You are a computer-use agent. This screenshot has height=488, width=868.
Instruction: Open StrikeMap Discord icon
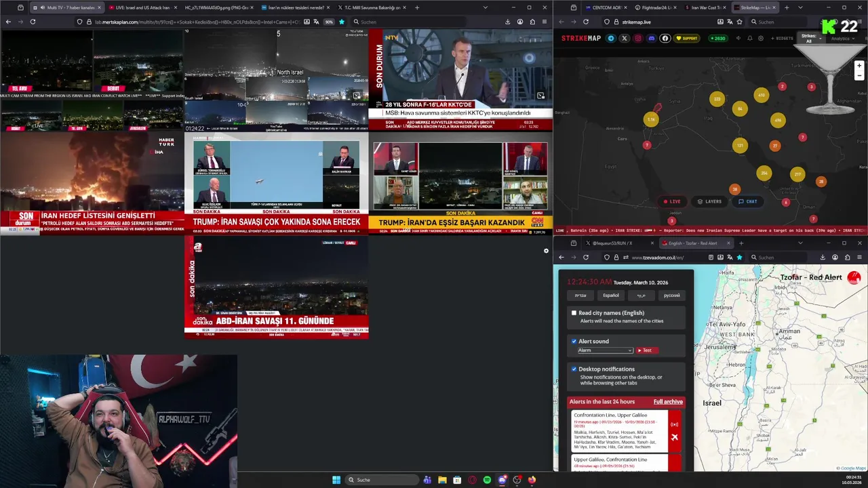click(x=651, y=39)
